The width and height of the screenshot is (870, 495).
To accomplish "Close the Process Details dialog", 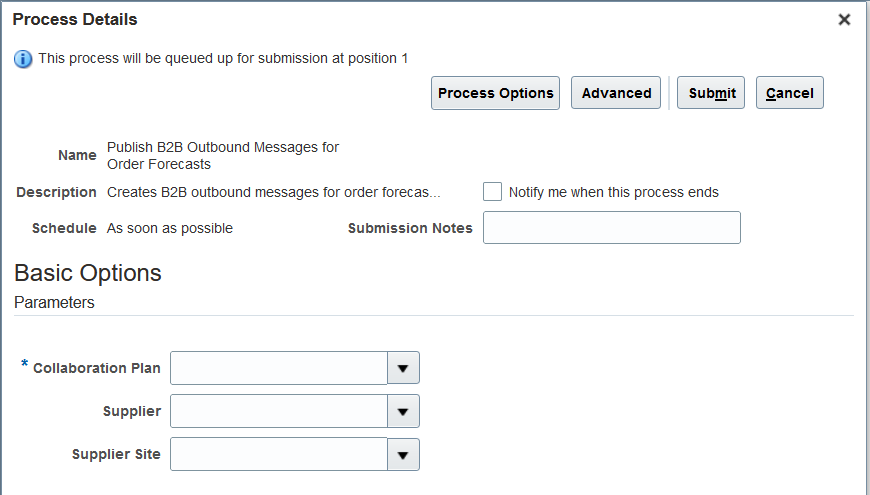I will (x=844, y=20).
